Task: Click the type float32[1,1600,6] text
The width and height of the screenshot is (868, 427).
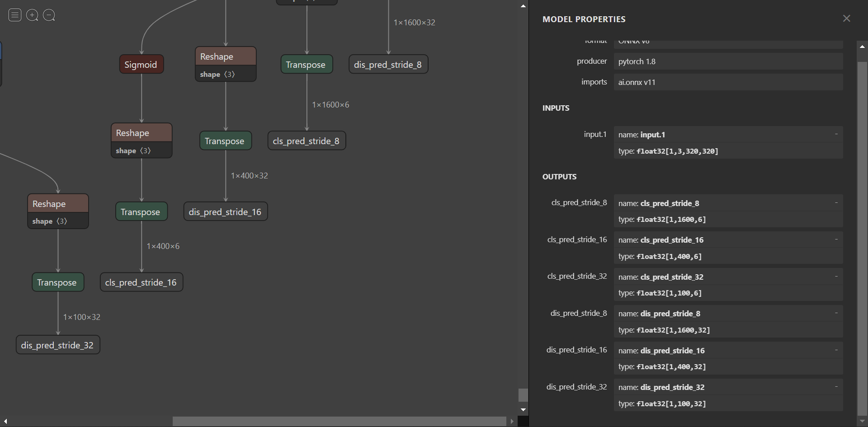Action: pyautogui.click(x=662, y=220)
